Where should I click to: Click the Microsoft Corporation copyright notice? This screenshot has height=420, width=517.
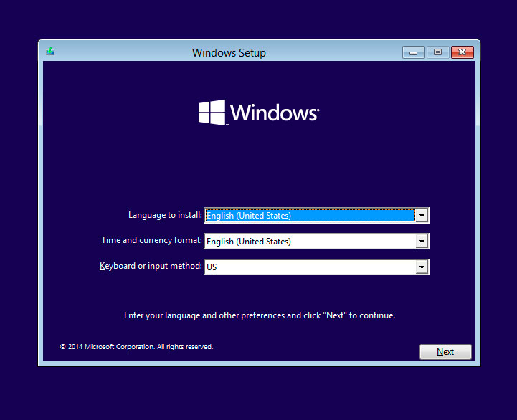pos(136,347)
